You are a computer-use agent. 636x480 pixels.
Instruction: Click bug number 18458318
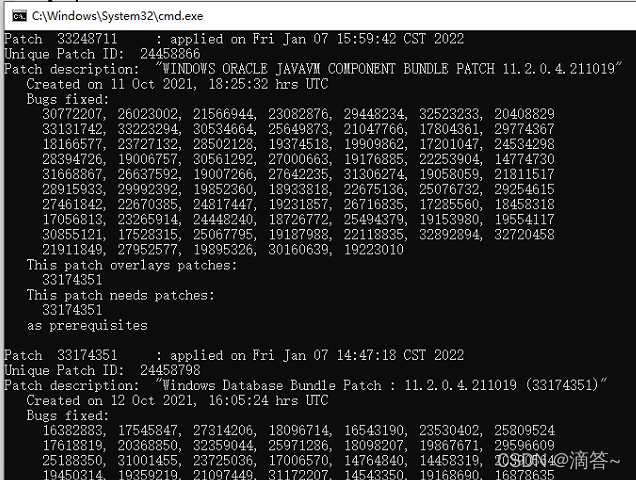coord(524,204)
